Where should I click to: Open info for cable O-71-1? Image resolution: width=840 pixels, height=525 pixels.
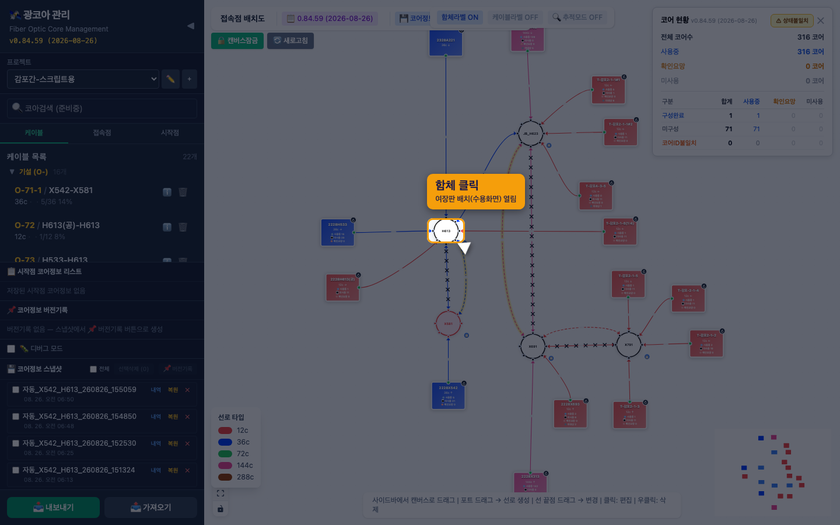pyautogui.click(x=167, y=192)
